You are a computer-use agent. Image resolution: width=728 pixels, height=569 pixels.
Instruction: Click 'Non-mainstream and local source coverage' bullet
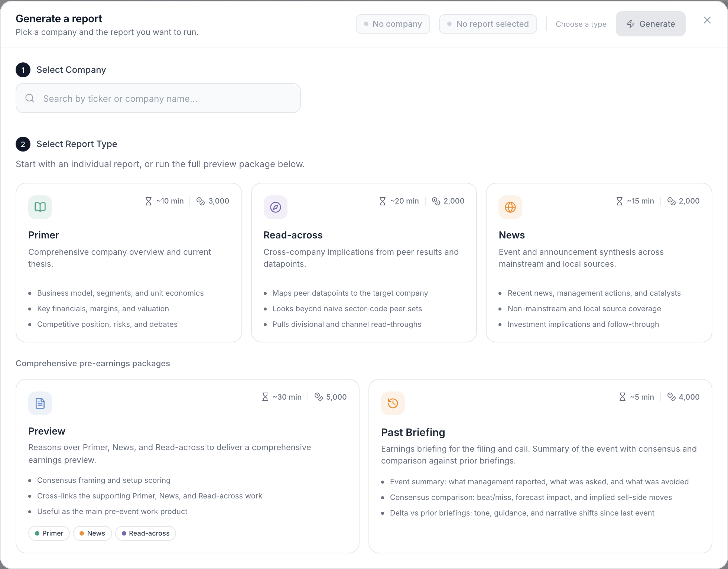tap(584, 309)
